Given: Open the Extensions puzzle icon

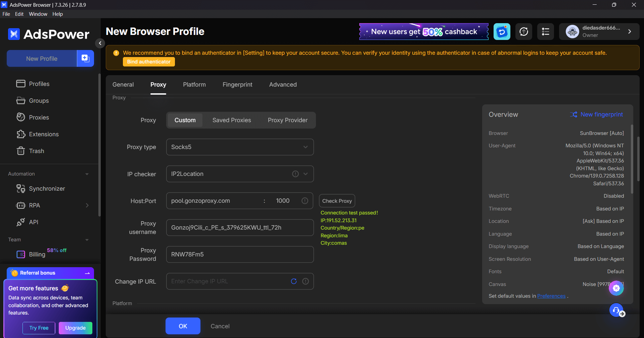Looking at the screenshot, I should tap(21, 134).
